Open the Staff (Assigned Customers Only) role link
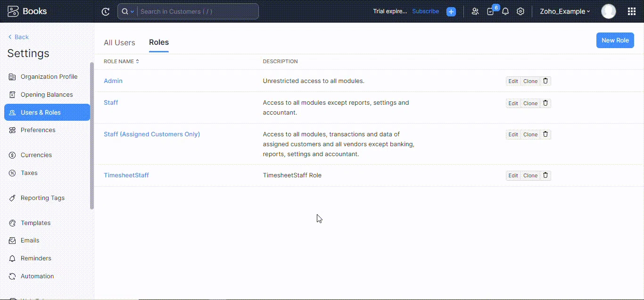This screenshot has height=300, width=644. (152, 134)
